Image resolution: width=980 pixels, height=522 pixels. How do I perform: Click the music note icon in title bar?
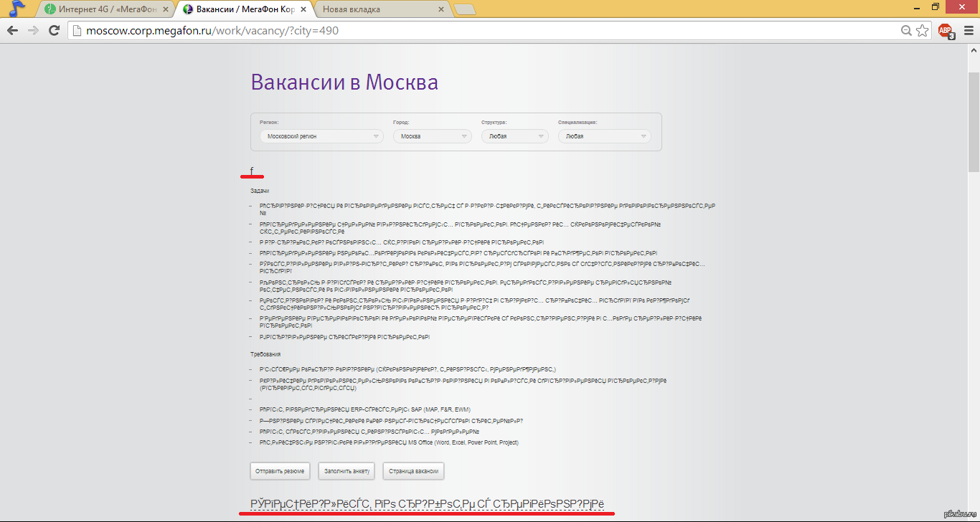click(x=16, y=9)
